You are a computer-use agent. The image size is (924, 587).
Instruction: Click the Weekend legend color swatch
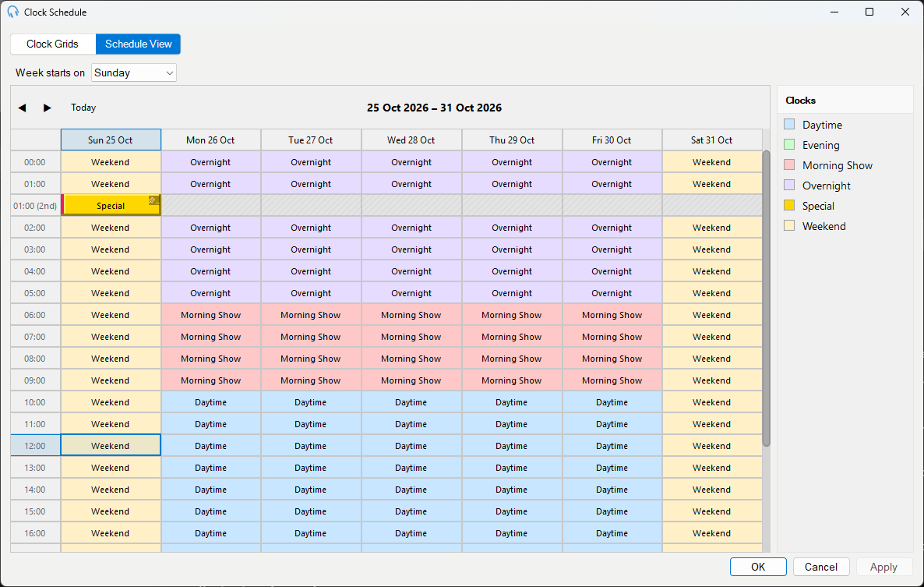coord(790,226)
